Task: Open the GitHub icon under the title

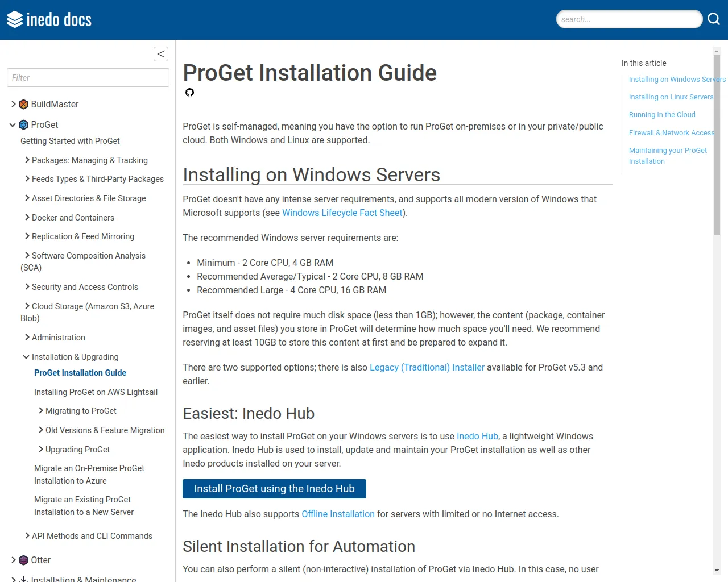Action: coord(190,93)
